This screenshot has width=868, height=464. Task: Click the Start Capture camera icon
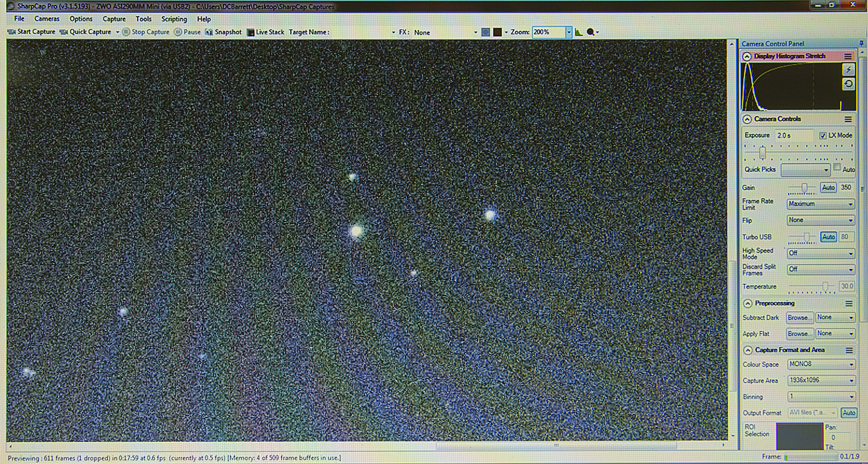pyautogui.click(x=12, y=32)
